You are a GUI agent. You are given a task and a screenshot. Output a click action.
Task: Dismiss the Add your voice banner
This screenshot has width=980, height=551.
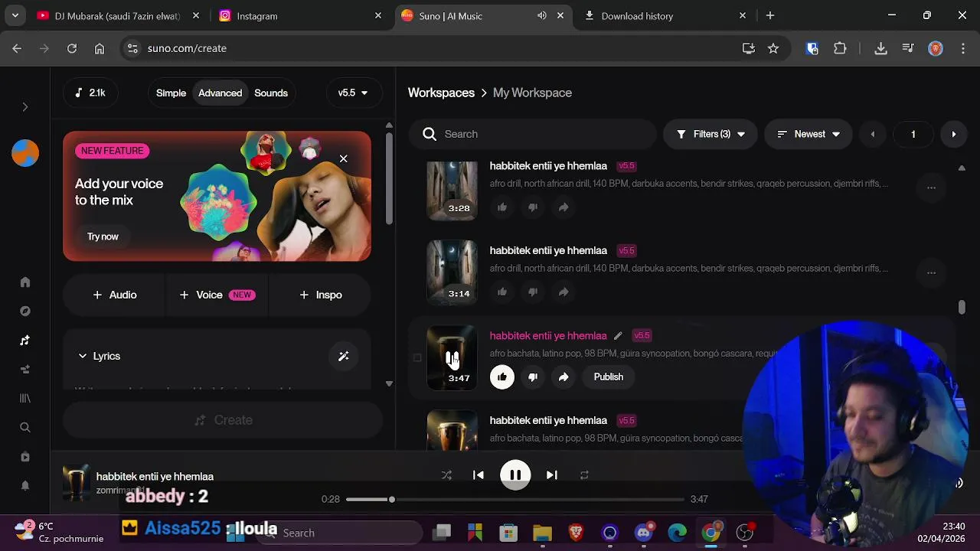click(343, 158)
